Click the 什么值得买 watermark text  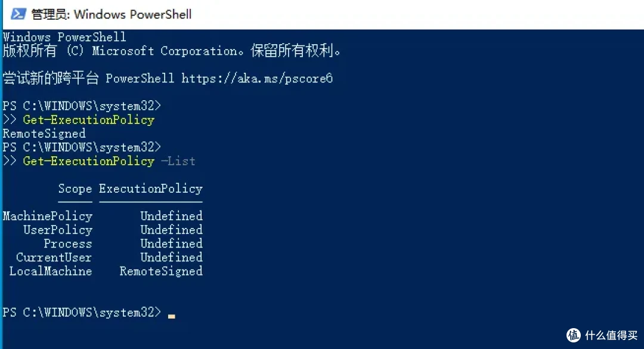point(611,335)
